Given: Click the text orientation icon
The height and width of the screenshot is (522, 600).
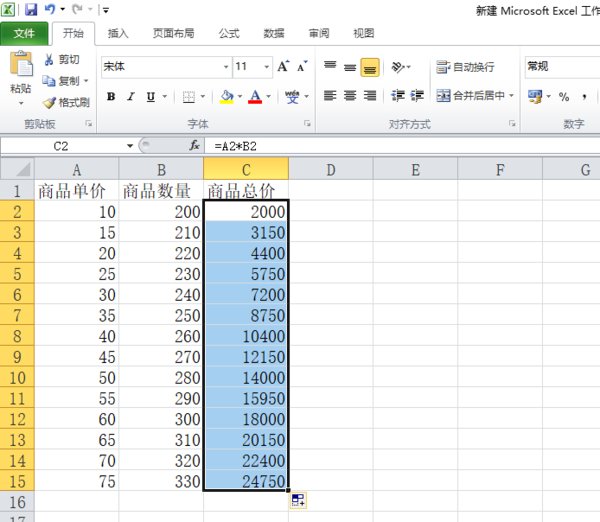Looking at the screenshot, I should click(398, 67).
